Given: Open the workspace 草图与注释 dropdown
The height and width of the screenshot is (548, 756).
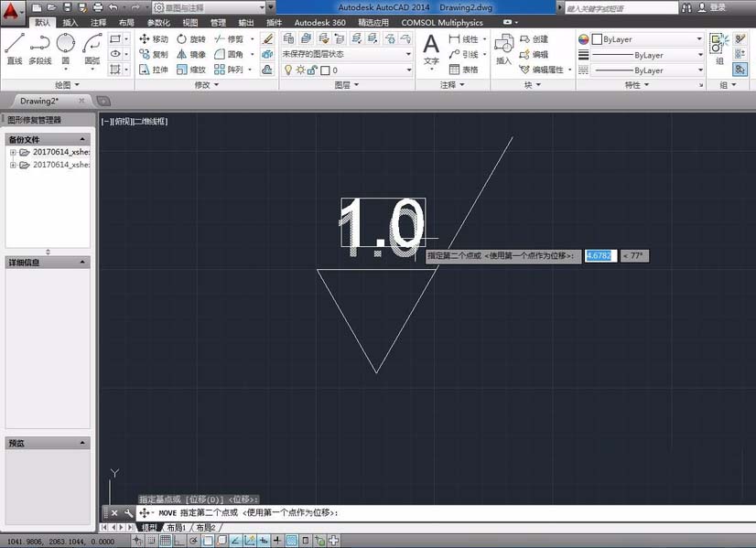Looking at the screenshot, I should coord(210,7).
